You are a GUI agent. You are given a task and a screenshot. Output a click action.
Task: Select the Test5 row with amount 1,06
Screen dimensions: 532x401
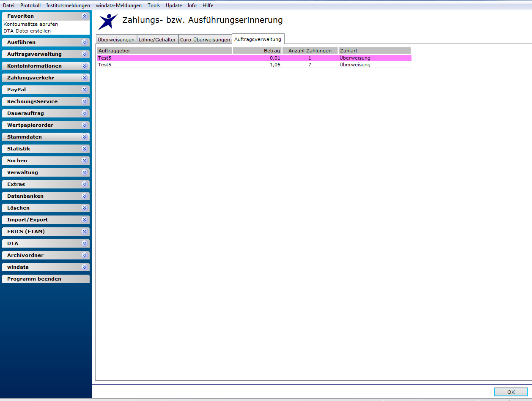(254, 65)
